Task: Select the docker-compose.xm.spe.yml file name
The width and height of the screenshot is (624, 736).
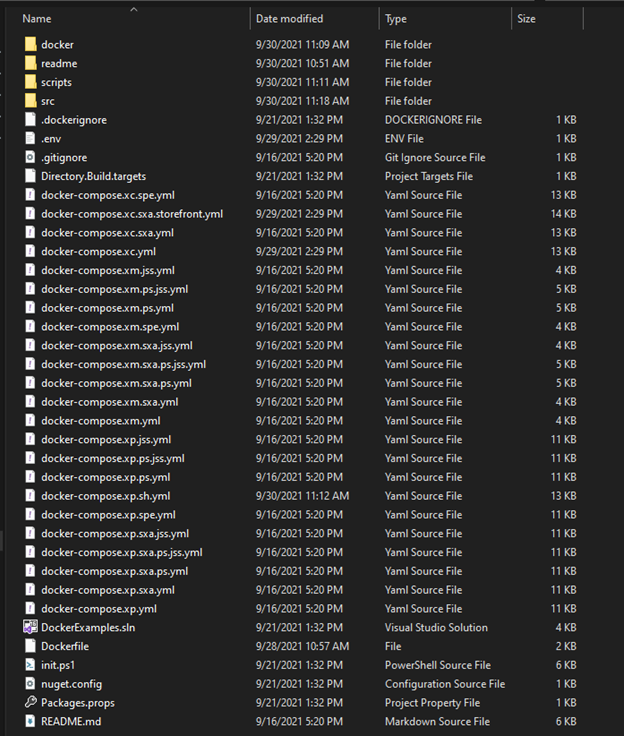Action: (x=110, y=327)
